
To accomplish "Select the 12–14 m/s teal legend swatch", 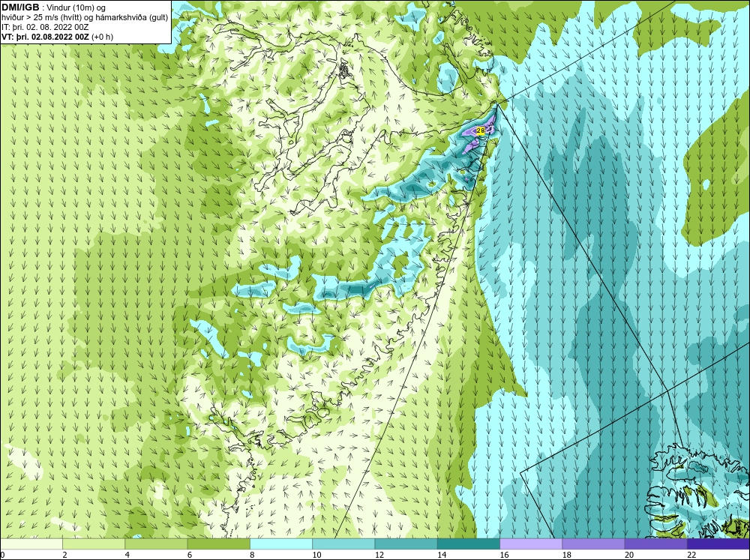I will [x=406, y=544].
